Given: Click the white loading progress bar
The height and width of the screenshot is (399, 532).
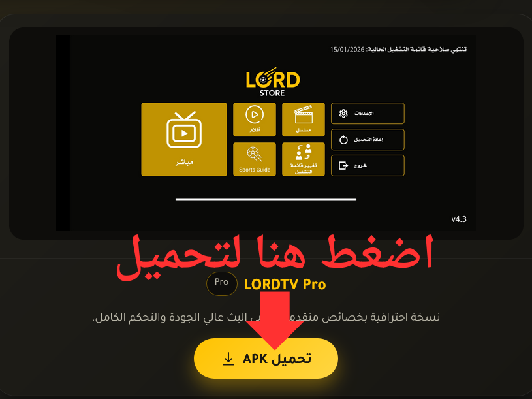Looking at the screenshot, I should (x=266, y=200).
